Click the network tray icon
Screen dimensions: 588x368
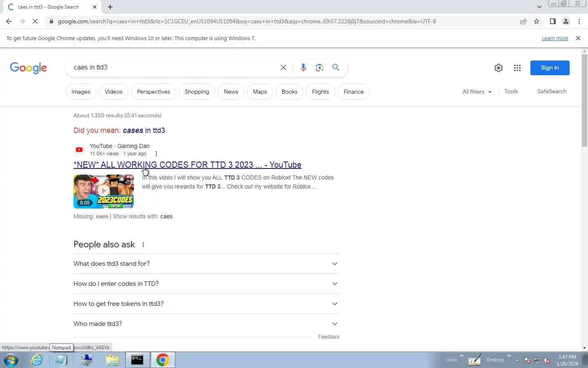click(x=537, y=361)
